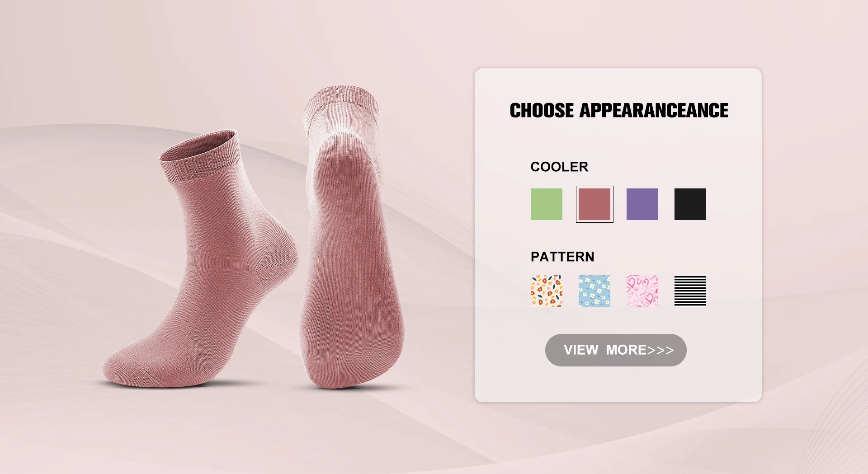Select the green color swatch
The height and width of the screenshot is (474, 868).
546,204
